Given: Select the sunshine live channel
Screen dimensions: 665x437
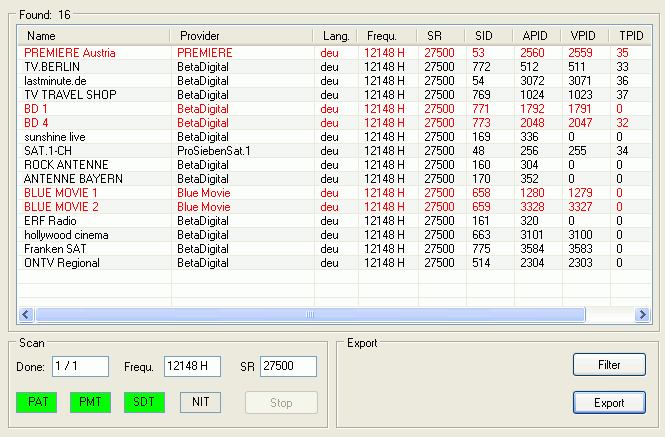Looking at the screenshot, I should 335,137.
